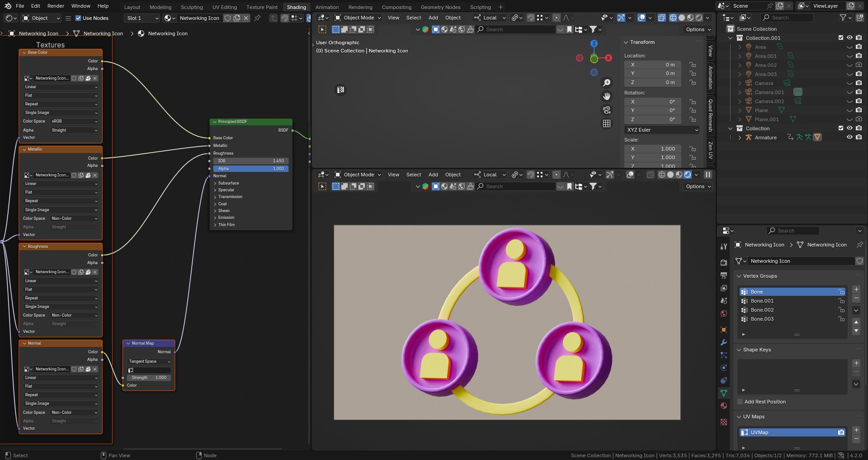Open the Tangent Space dropdown on Normal Map
Image resolution: width=868 pixels, height=460 pixels.
149,361
